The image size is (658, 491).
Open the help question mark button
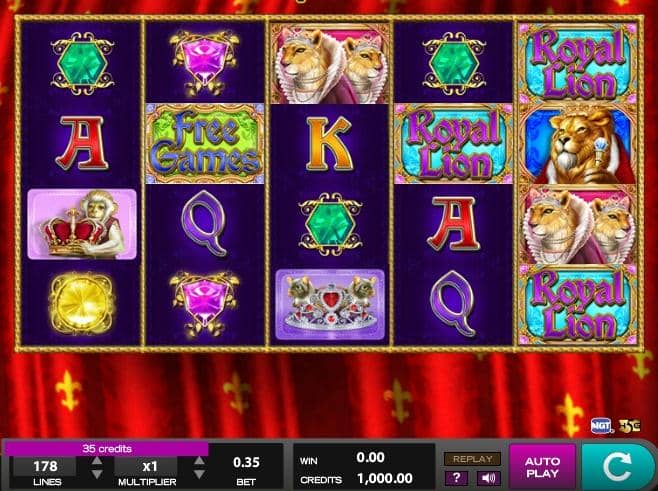(456, 478)
